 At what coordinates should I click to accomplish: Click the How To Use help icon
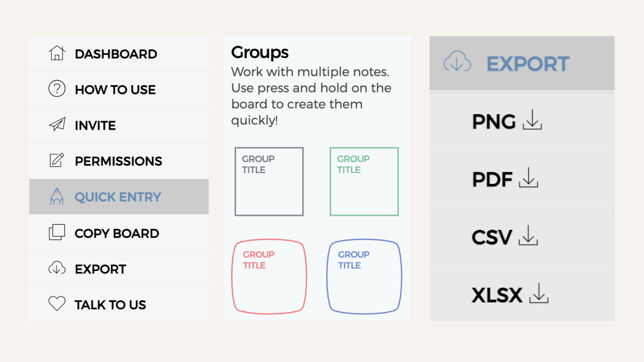57,89
